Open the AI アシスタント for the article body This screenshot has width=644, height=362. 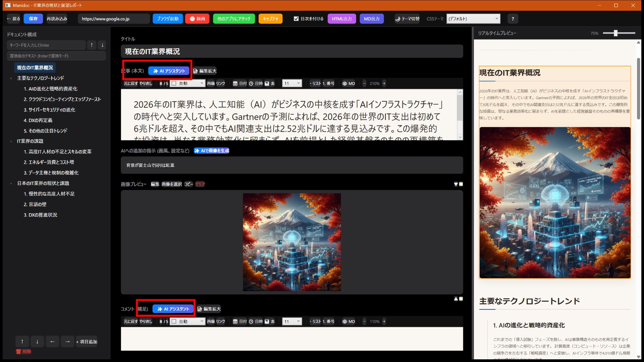point(169,71)
